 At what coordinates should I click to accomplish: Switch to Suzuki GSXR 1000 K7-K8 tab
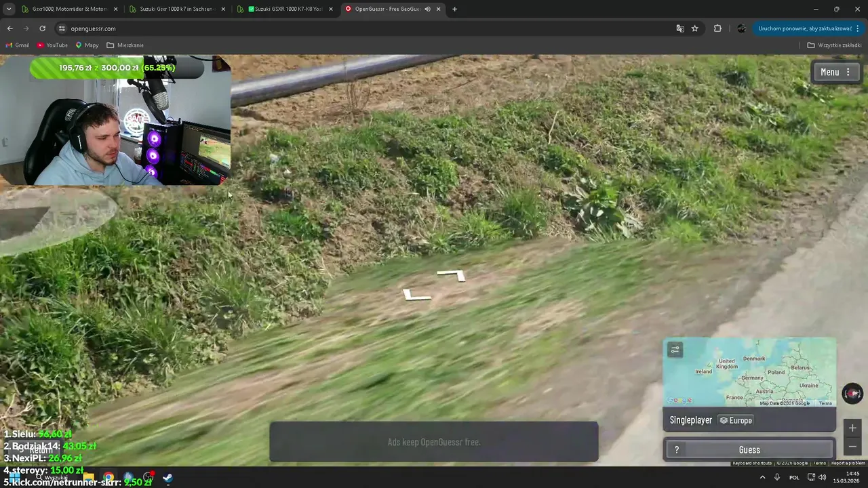pyautogui.click(x=283, y=9)
